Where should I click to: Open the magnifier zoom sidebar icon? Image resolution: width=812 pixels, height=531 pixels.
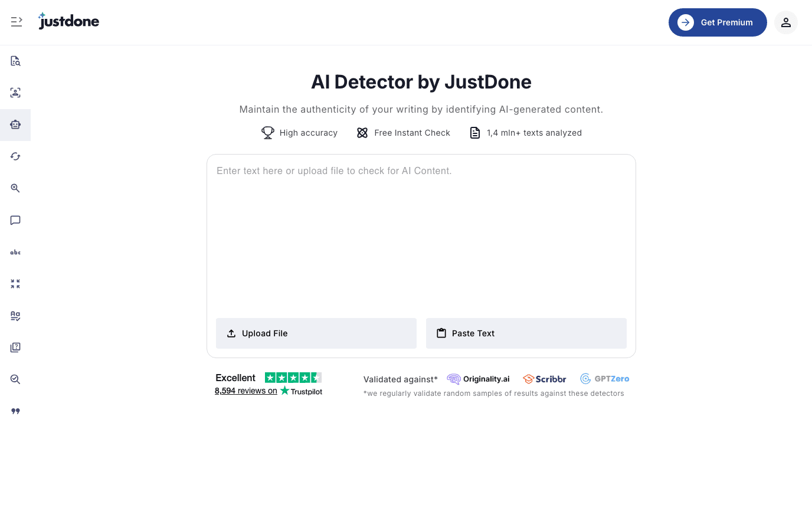point(15,188)
